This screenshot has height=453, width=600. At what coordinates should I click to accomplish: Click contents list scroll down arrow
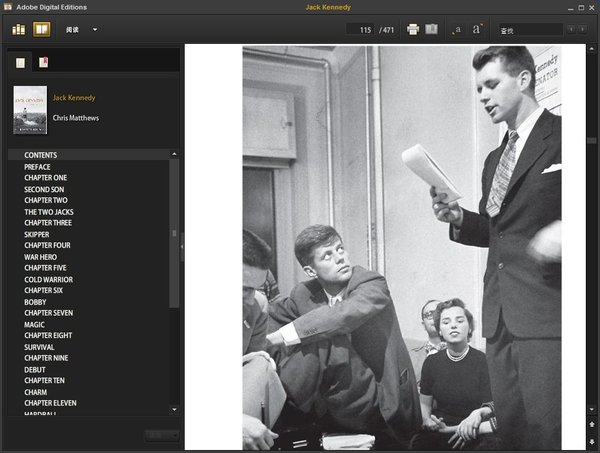pyautogui.click(x=174, y=410)
